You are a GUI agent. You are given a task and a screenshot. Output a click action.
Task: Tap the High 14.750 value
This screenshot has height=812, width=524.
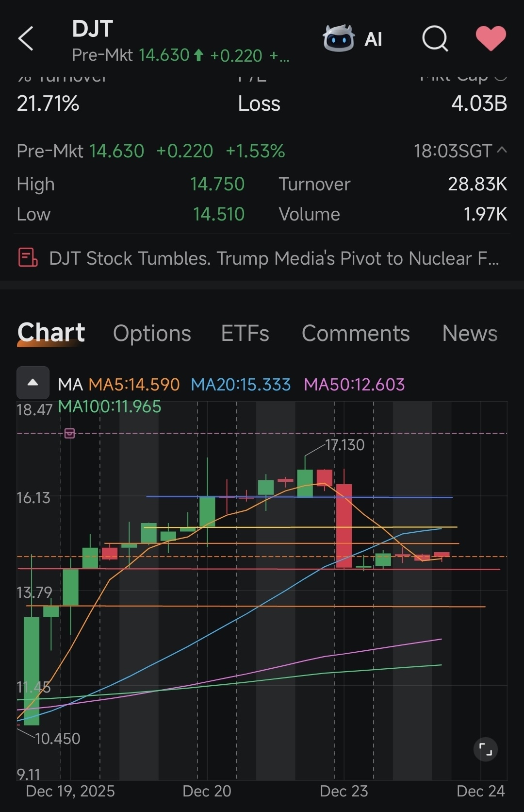point(217,184)
